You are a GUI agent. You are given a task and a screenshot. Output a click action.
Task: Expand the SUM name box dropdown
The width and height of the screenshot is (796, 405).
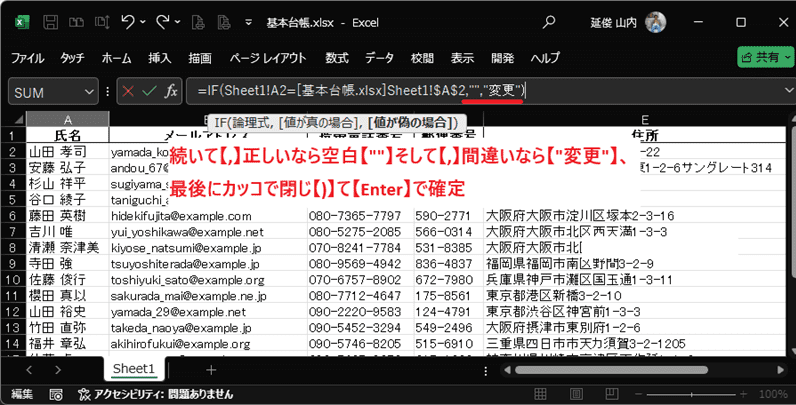coord(90,92)
